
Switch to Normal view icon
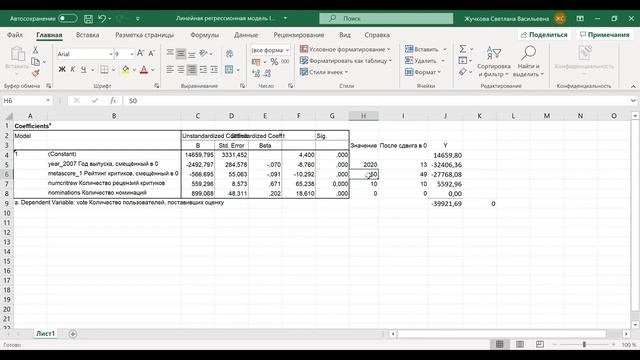[500, 344]
